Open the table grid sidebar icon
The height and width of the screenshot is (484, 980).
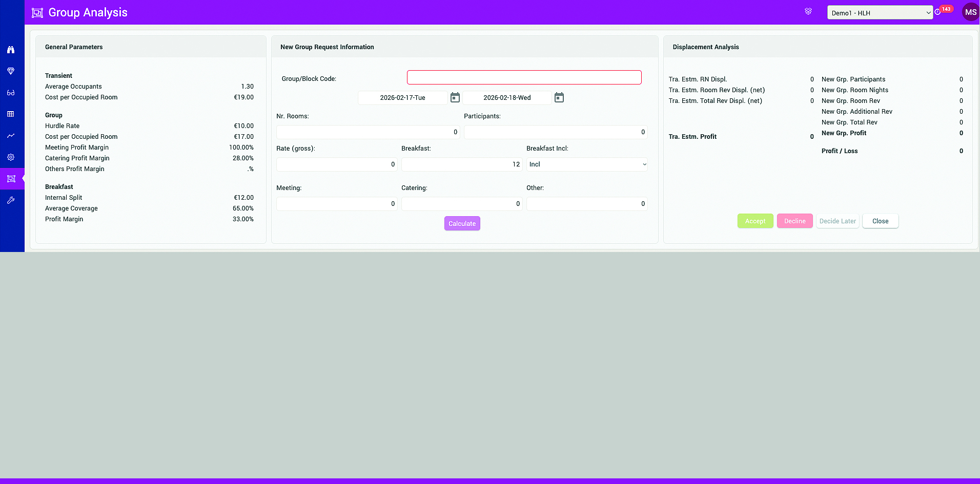click(11, 114)
